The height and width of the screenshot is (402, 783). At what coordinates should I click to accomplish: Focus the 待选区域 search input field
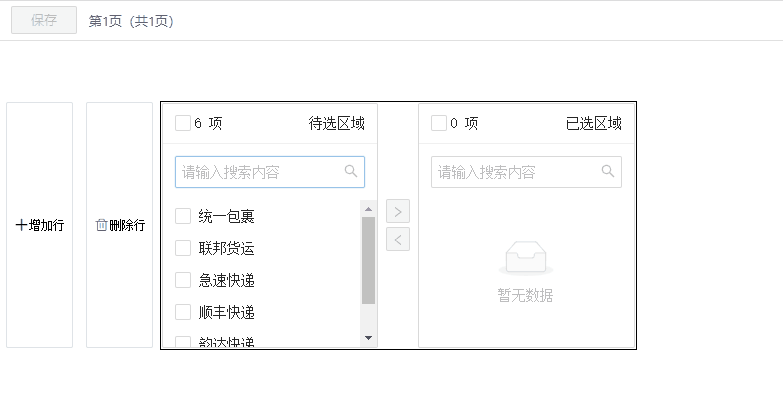[x=260, y=172]
